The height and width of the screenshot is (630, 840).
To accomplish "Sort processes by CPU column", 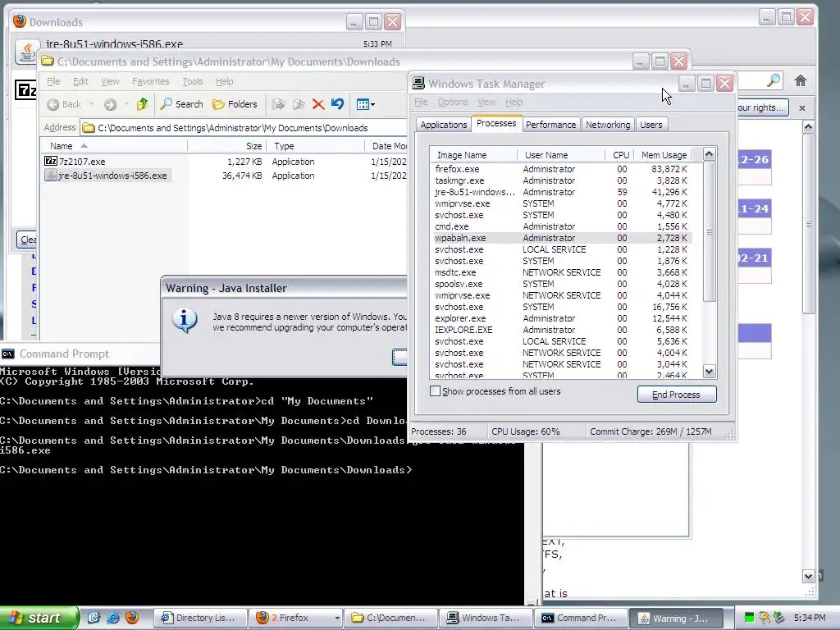I will [621, 155].
